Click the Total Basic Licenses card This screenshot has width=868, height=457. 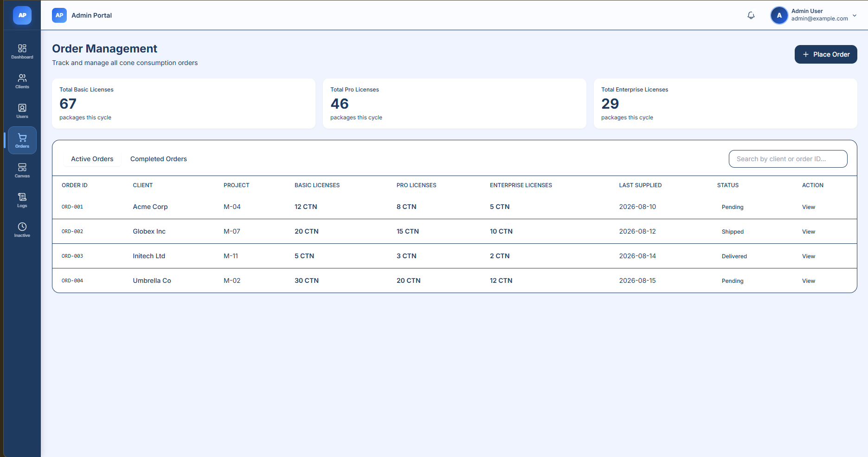click(184, 104)
